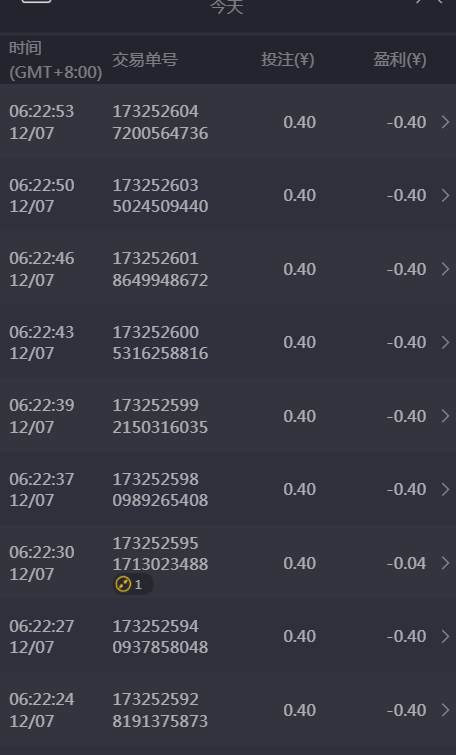Select transaction number ending 5024509440
This screenshot has width=456, height=755.
pyautogui.click(x=160, y=195)
